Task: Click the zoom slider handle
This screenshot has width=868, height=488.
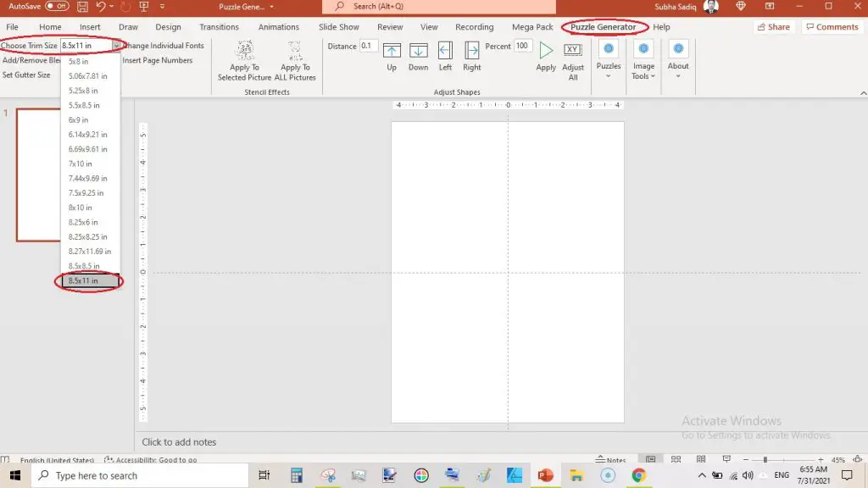Action: (765, 460)
